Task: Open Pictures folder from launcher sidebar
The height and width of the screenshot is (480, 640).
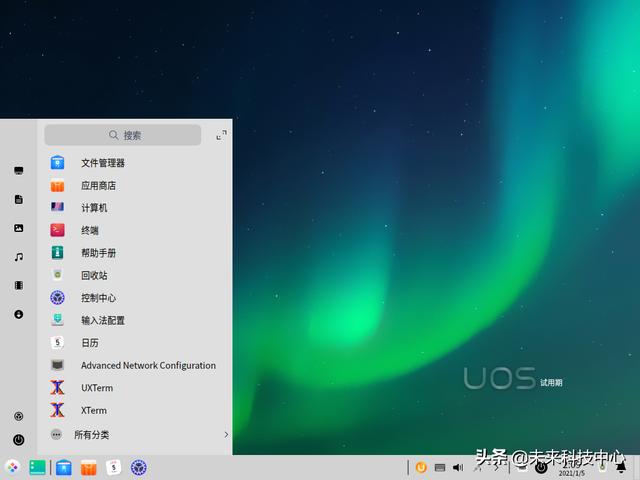Action: (x=18, y=228)
